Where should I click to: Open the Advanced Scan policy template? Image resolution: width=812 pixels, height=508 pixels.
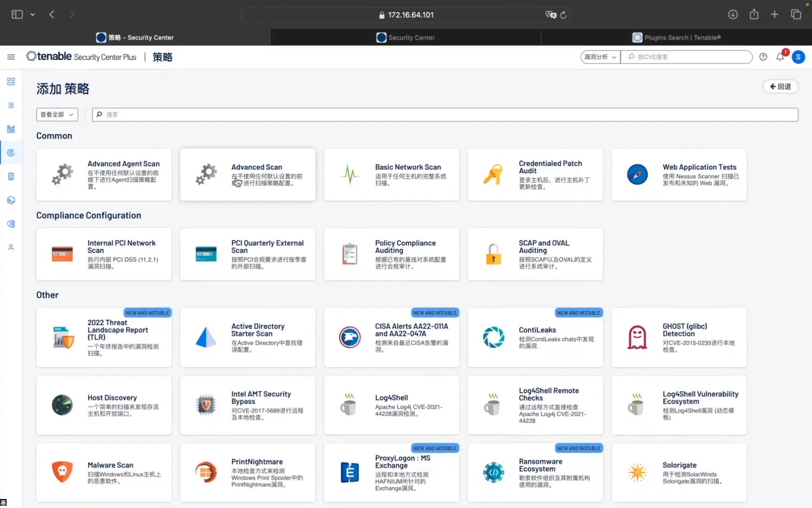click(x=248, y=175)
